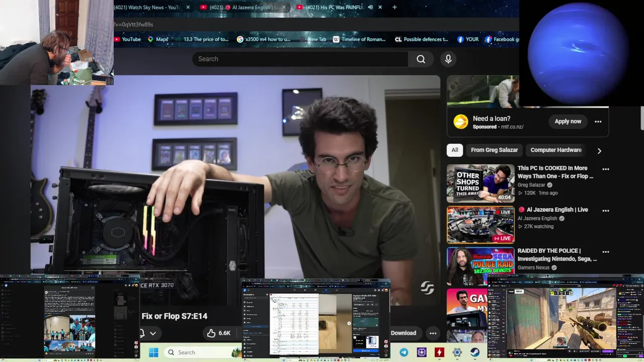Expand notification bell dropdown chevron
Screen dimensions: 644x362
pyautogui.click(x=153, y=333)
